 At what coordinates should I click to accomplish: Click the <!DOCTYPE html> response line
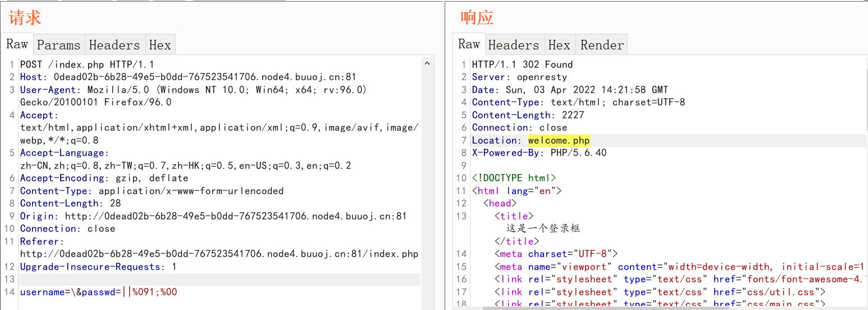pos(514,178)
